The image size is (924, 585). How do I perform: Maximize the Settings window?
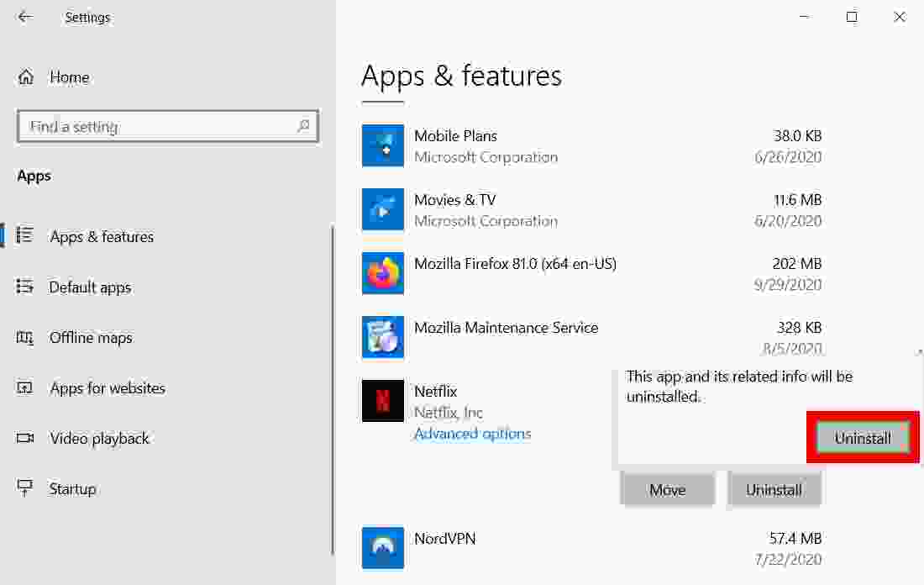click(852, 17)
